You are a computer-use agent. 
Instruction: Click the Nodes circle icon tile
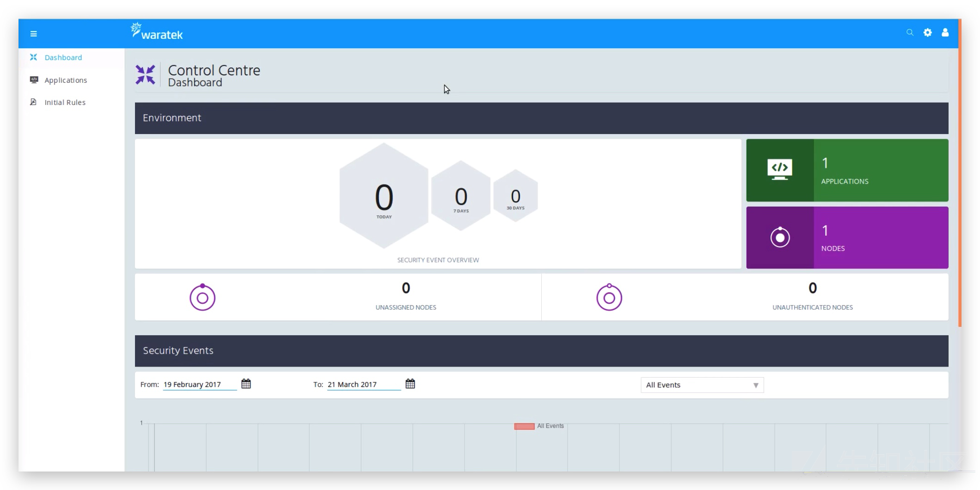click(780, 237)
